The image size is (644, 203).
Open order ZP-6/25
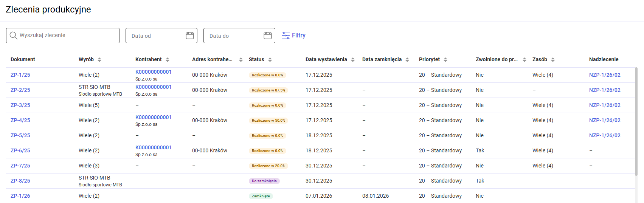pos(20,150)
